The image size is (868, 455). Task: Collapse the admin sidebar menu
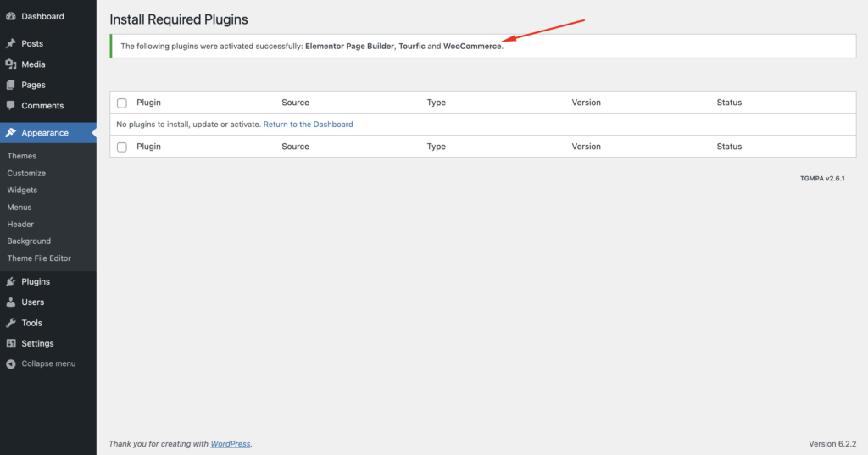[x=41, y=363]
